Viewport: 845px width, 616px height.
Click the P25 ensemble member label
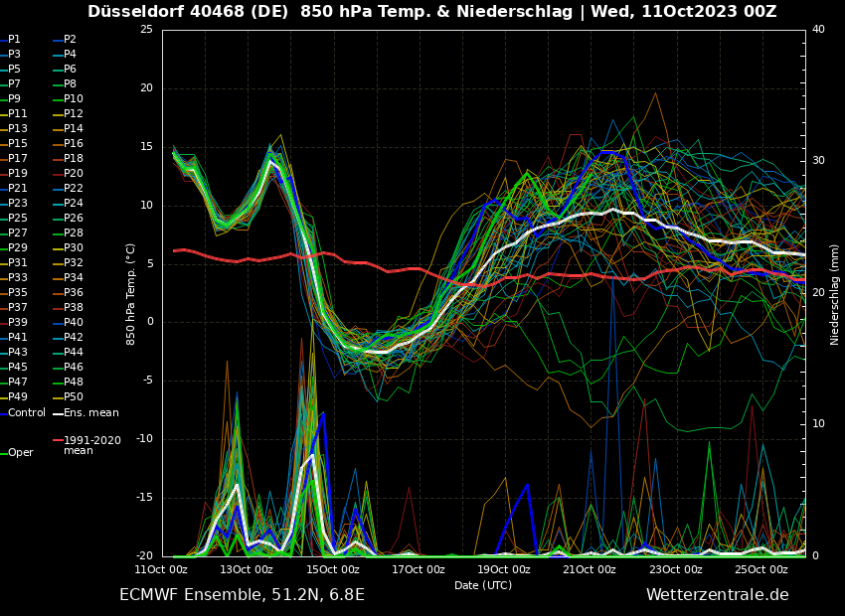coord(17,218)
